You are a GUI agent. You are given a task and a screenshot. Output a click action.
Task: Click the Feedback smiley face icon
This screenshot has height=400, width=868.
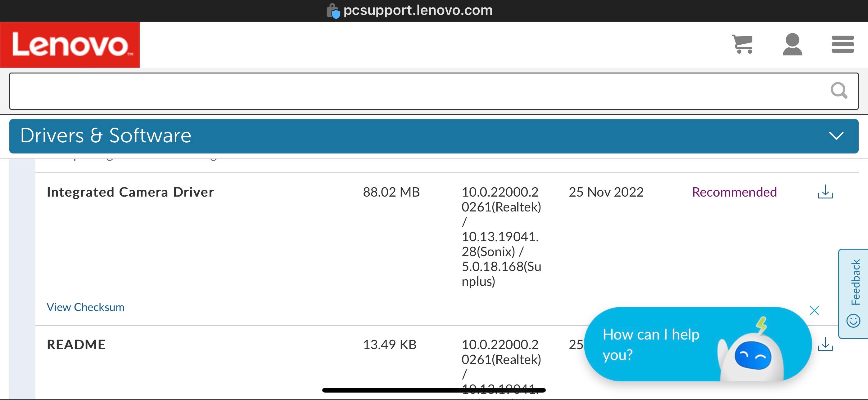853,321
